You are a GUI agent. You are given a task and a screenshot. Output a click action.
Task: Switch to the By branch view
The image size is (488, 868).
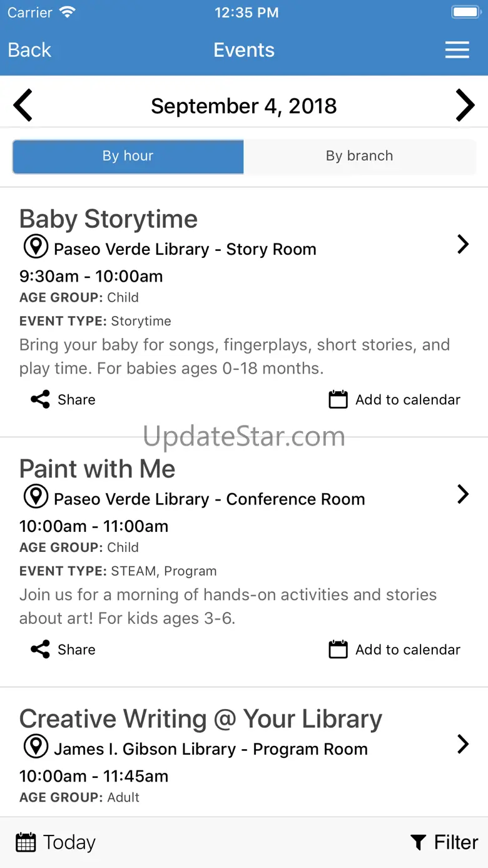[360, 156]
